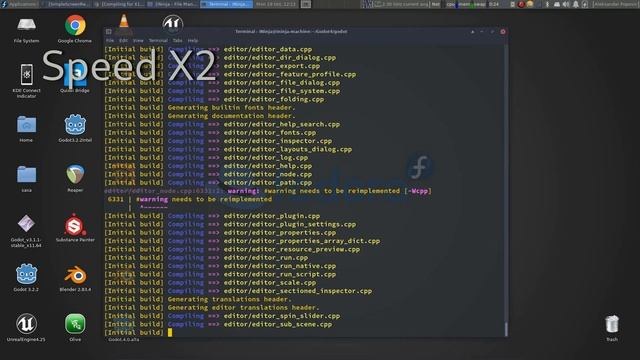Launch the Olive video editor icon
Screen dimensions: 640x360
[x=75, y=324]
